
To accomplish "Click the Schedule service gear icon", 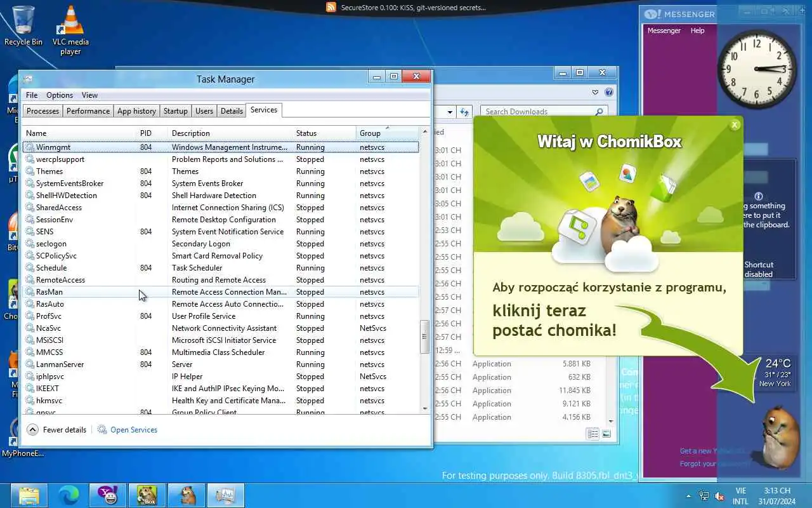I will (30, 268).
